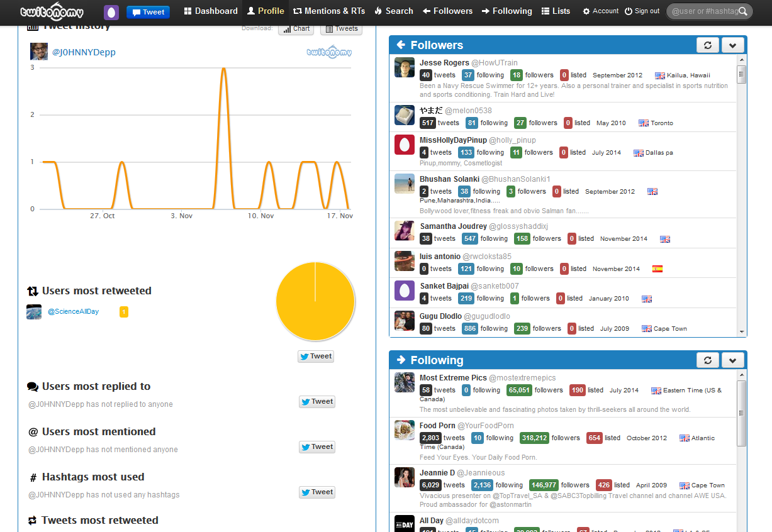Open @J0HNNYDepp profile link above the chart
The height and width of the screenshot is (532, 772).
click(x=84, y=52)
